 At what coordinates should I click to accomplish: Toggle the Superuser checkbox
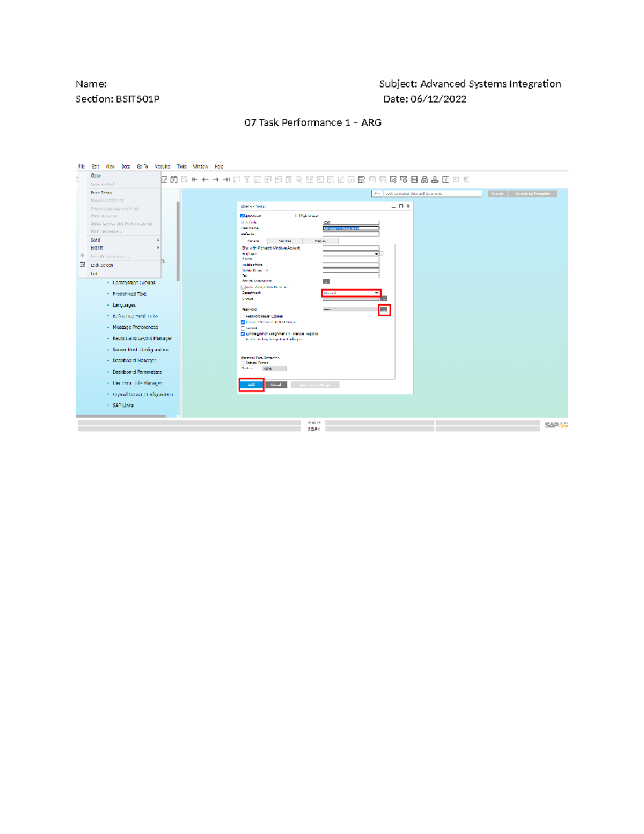point(242,215)
